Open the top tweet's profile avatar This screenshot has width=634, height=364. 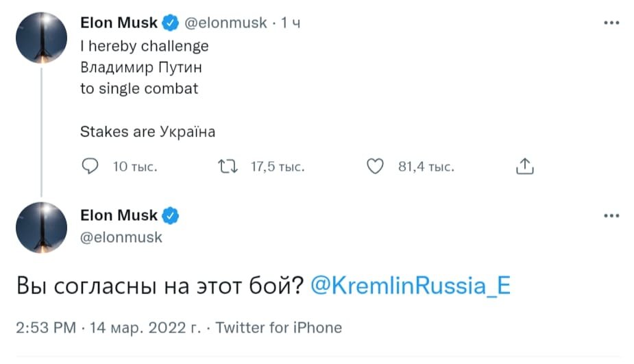click(x=41, y=38)
